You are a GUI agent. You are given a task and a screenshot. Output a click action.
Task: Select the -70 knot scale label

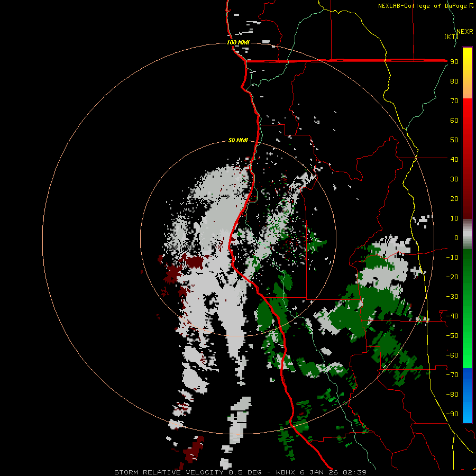452,375
